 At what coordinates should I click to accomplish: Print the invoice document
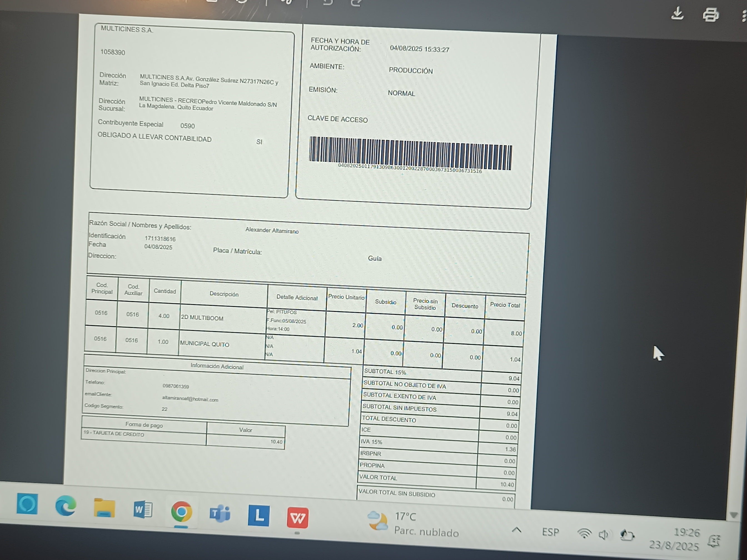point(711,15)
